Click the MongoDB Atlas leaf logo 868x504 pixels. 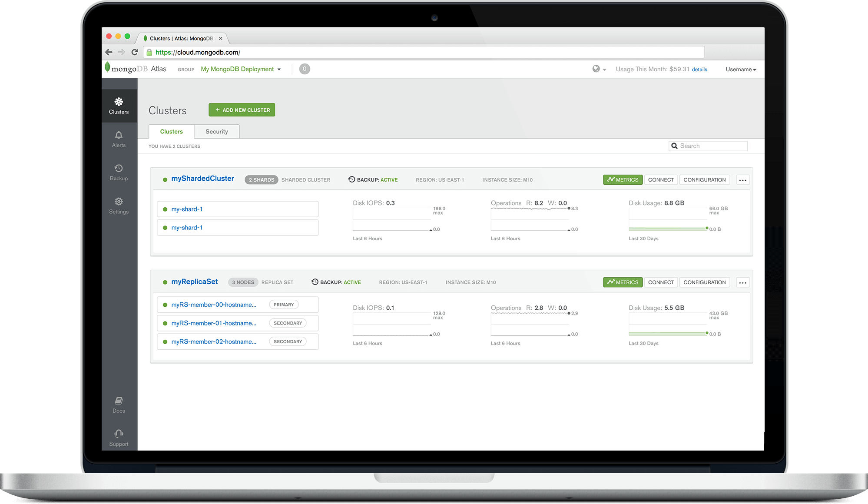click(106, 68)
